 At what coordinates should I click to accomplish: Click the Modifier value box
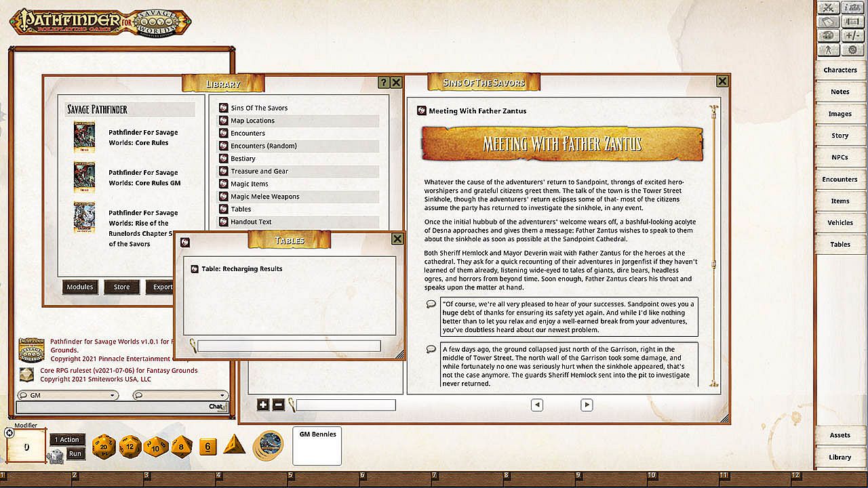[26, 447]
